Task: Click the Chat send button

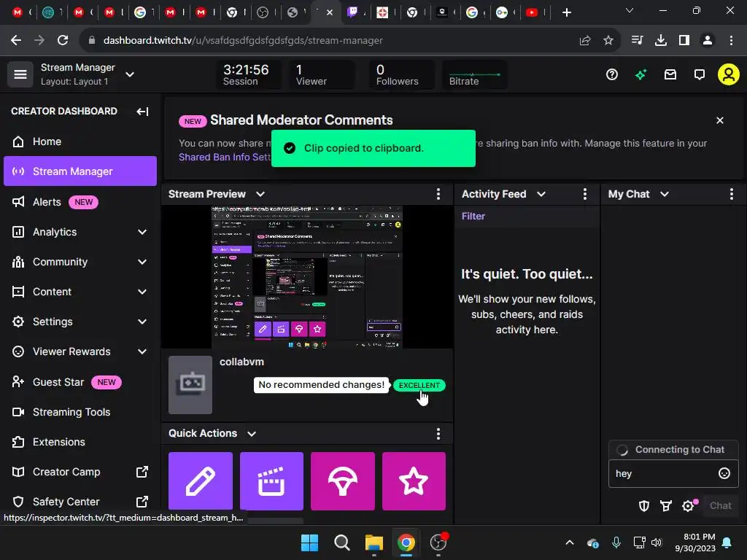Action: (x=720, y=506)
